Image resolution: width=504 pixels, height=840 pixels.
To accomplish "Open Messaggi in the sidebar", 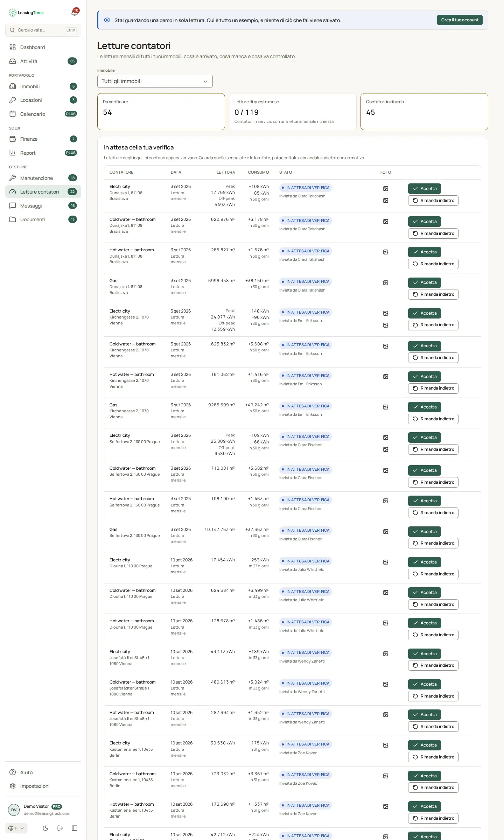I will pos(43,206).
